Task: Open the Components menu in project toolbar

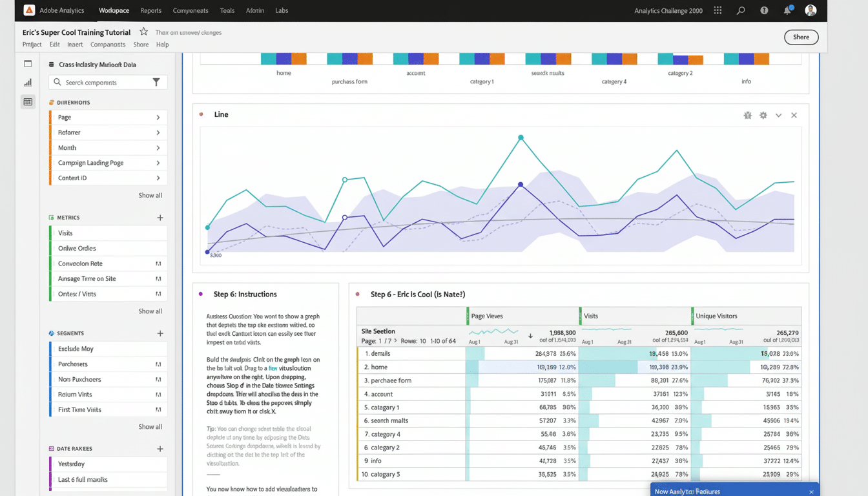Action: [107, 45]
